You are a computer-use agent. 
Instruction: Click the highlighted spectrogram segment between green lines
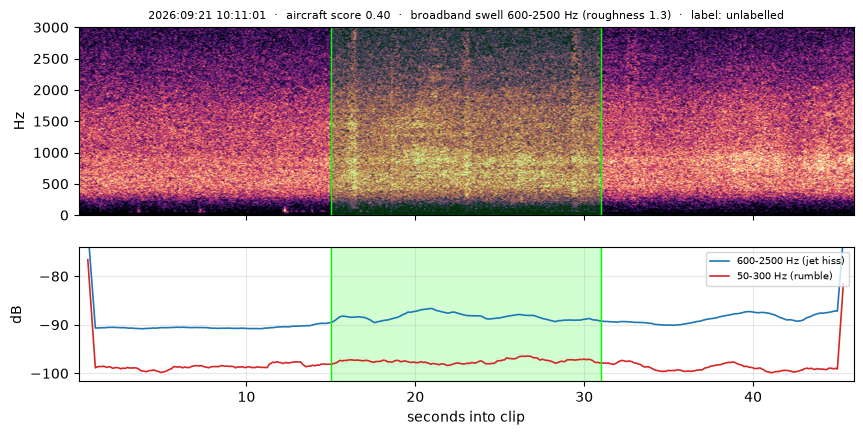tap(466, 121)
